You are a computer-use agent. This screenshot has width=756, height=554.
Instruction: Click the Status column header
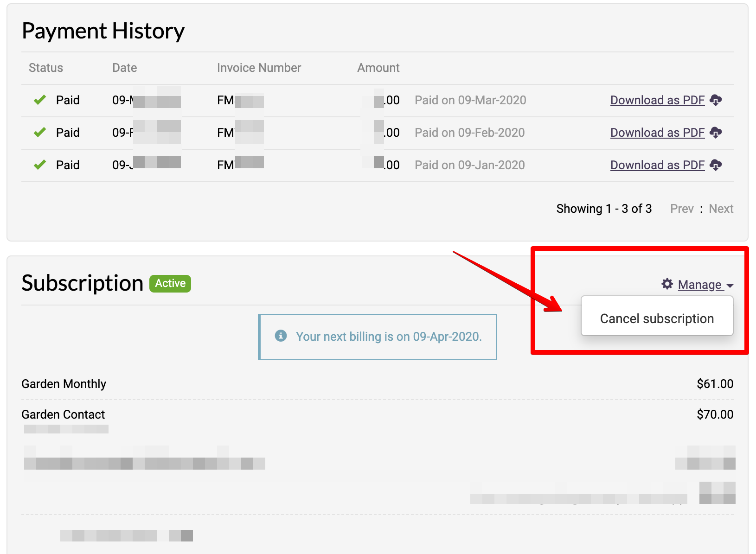[46, 68]
